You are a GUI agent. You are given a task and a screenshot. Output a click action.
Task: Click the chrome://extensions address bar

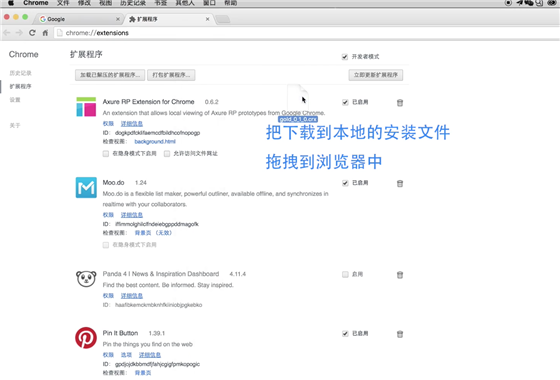click(x=307, y=33)
